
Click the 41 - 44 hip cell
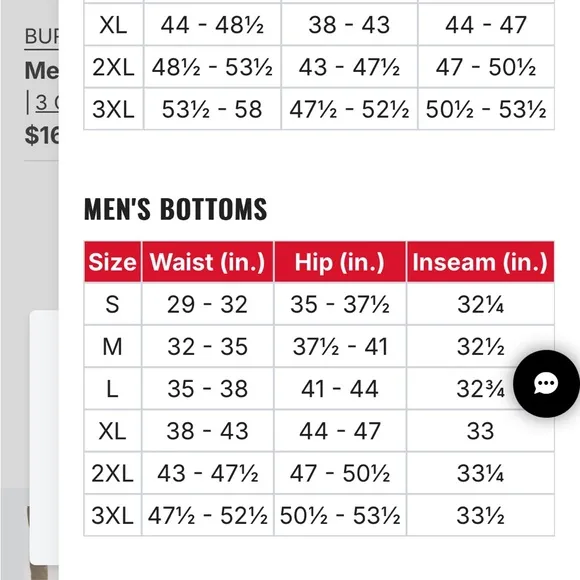340,389
